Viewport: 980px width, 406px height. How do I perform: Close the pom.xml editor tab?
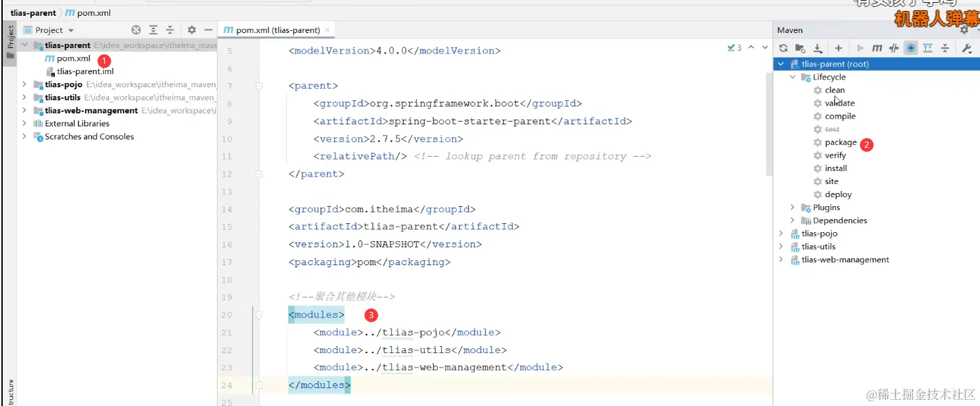pos(327,30)
